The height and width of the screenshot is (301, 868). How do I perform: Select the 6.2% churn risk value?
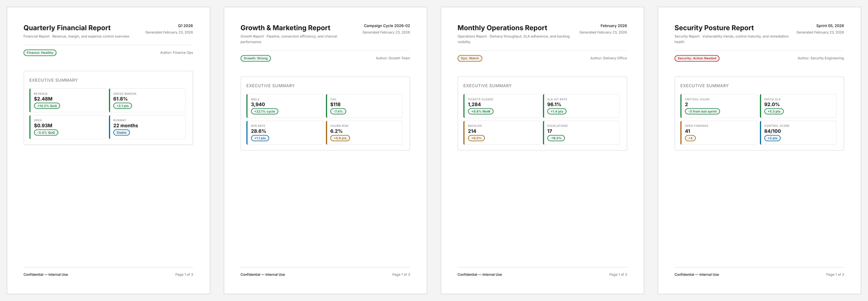pyautogui.click(x=336, y=131)
